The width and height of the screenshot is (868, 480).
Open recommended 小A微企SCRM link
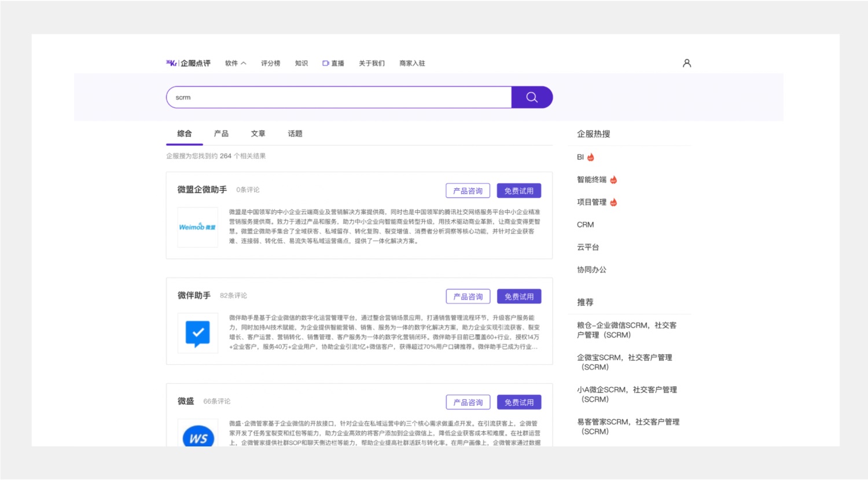(x=627, y=394)
